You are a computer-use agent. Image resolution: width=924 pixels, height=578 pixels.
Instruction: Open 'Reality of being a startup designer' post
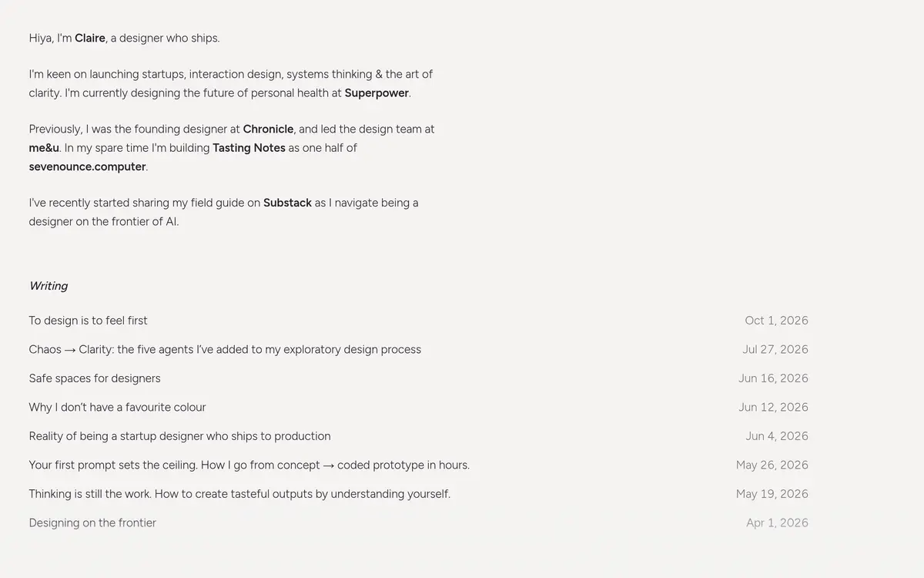[x=180, y=436]
